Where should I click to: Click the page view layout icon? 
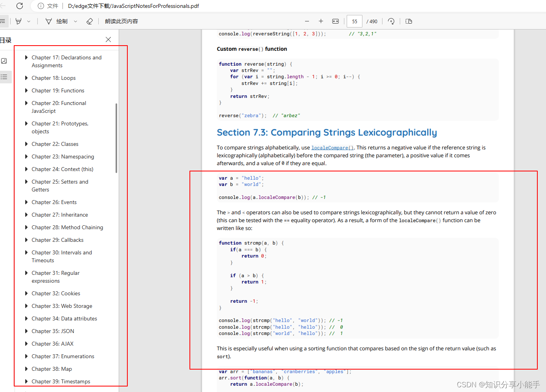[409, 21]
